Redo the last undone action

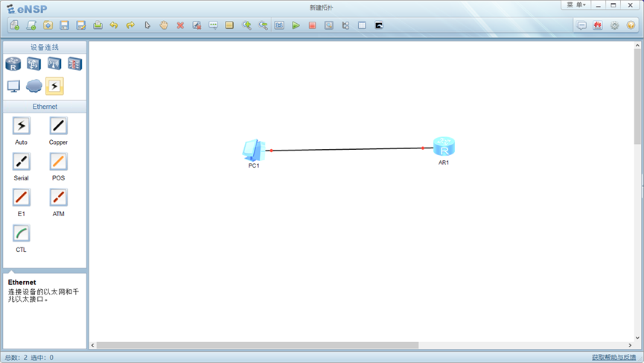pos(130,25)
